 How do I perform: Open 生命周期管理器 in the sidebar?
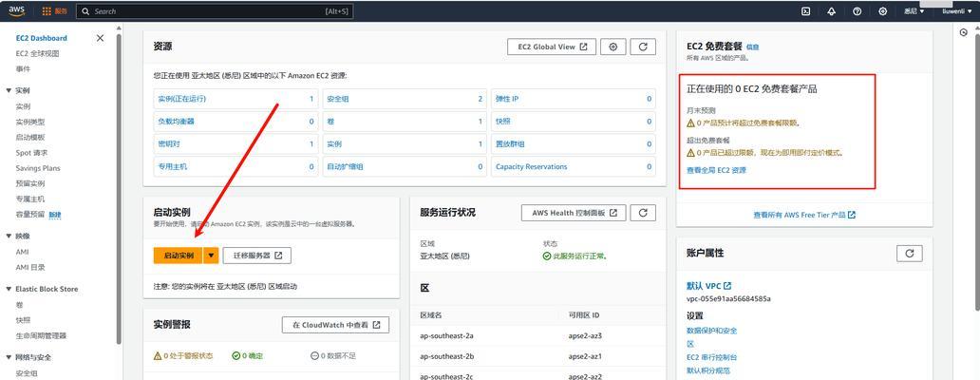coord(41,335)
